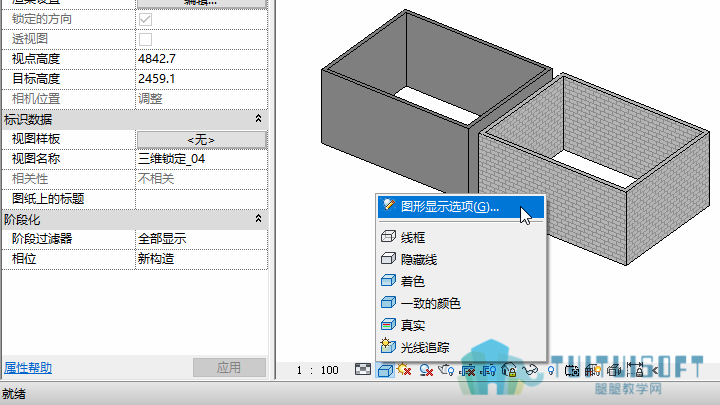Toggle the shadows icon
The height and width of the screenshot is (405, 720).
426,370
